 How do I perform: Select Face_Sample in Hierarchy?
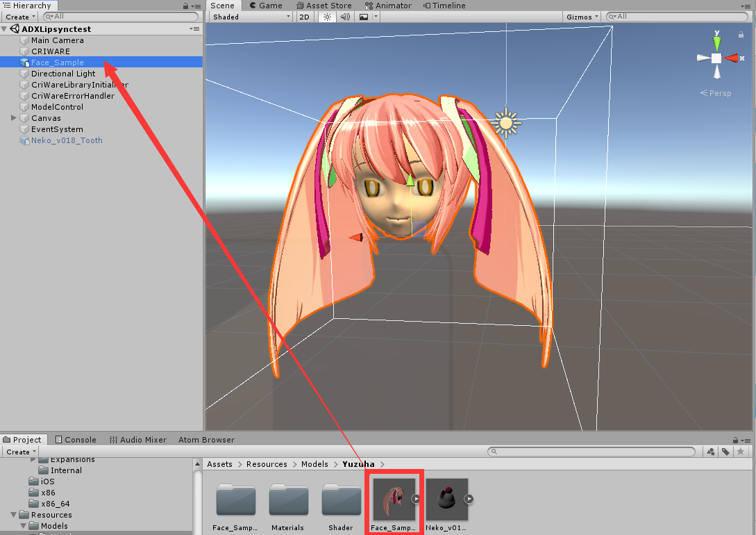point(101,63)
